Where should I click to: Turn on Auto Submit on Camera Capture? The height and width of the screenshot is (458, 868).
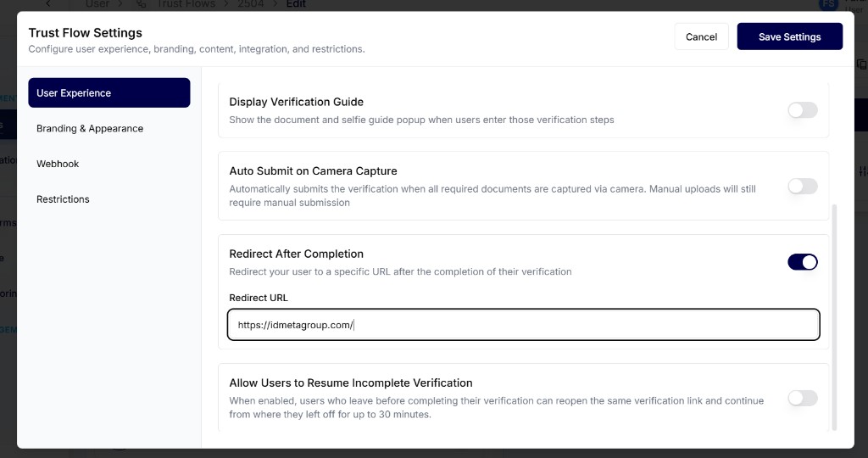[x=802, y=186]
